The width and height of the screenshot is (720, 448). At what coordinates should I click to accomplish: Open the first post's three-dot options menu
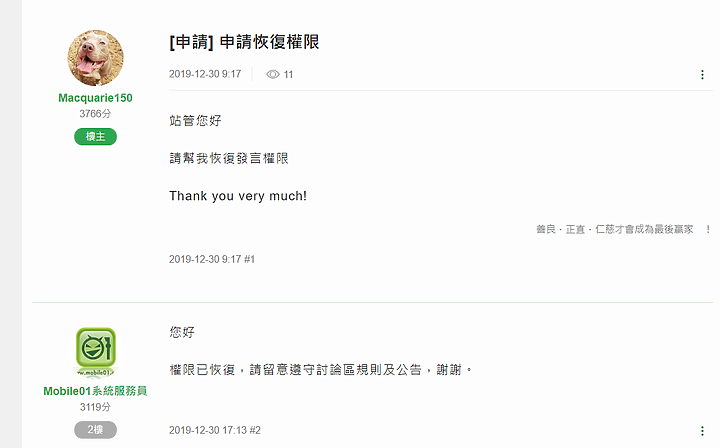point(702,75)
